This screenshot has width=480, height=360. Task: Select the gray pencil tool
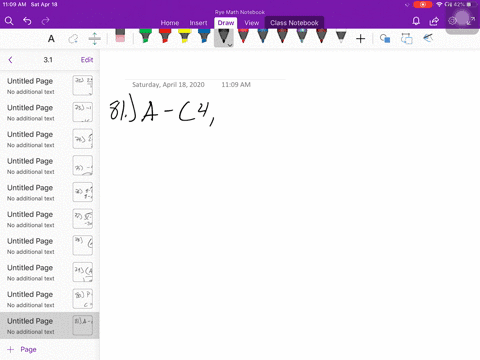pyautogui.click(x=341, y=37)
